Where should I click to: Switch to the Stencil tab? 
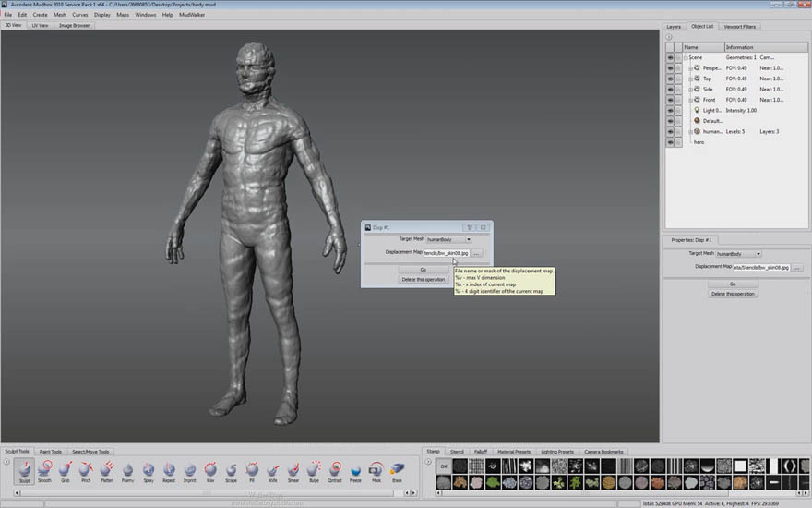coord(457,452)
